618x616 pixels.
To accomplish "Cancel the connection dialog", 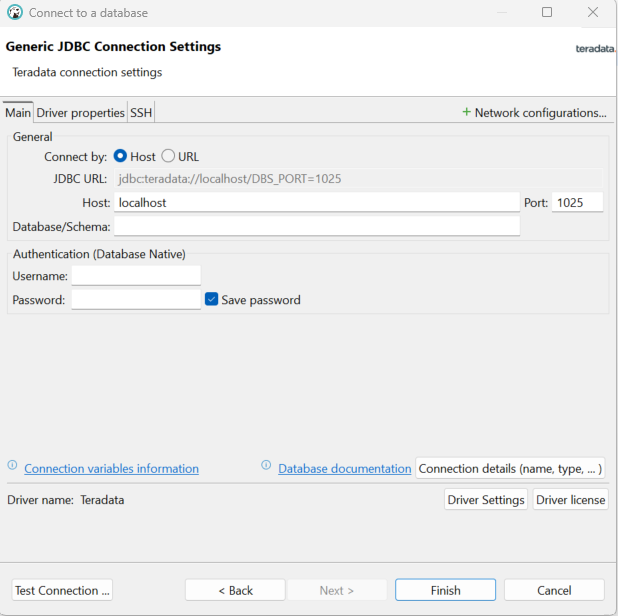I will pos(554,590).
